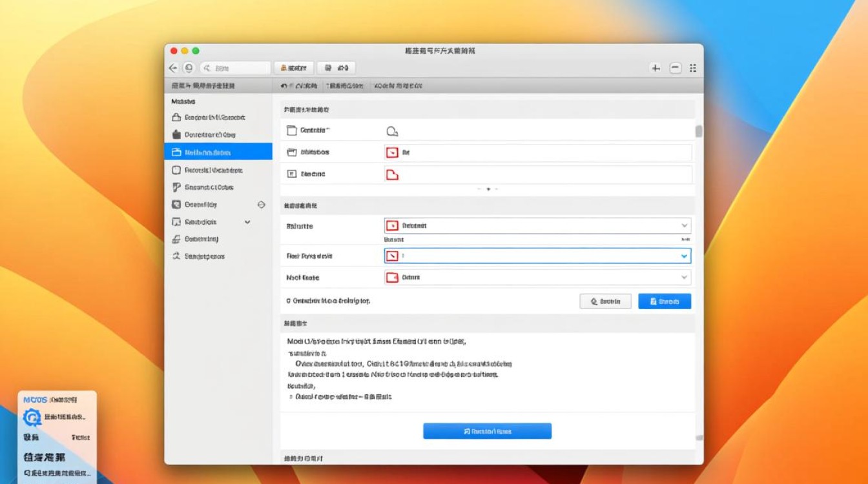Click the circled arrow icon beside the camera sidebar entry
868x484 pixels.
261,205
